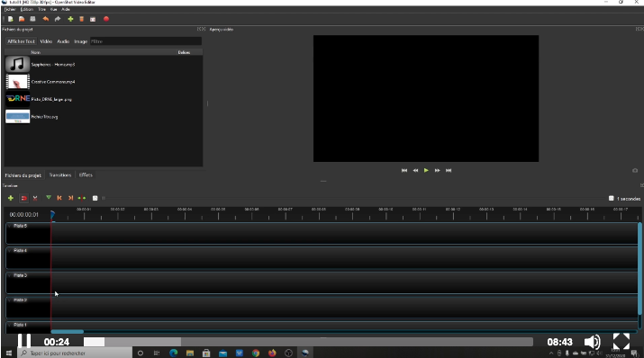Screen dimensions: 644x358
Task: Click the undock button on the Fichiers du projet panel
Action: [199, 29]
